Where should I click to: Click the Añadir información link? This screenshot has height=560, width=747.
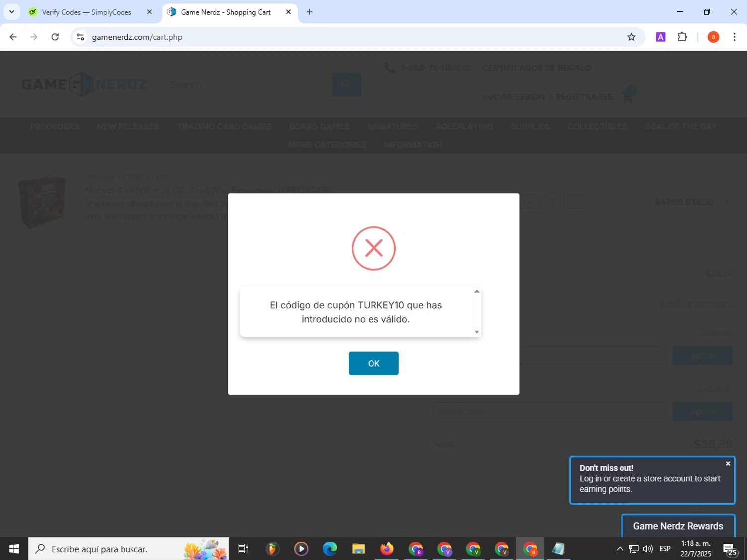pos(696,303)
